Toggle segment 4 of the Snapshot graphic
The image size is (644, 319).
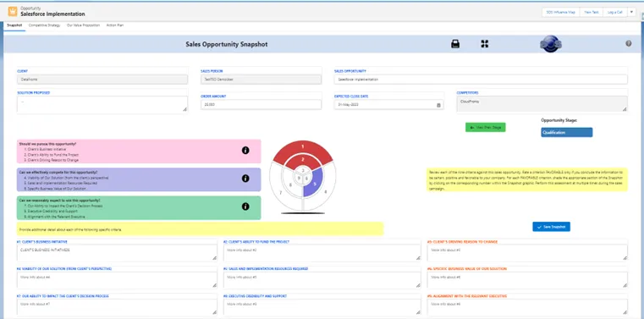(326, 191)
